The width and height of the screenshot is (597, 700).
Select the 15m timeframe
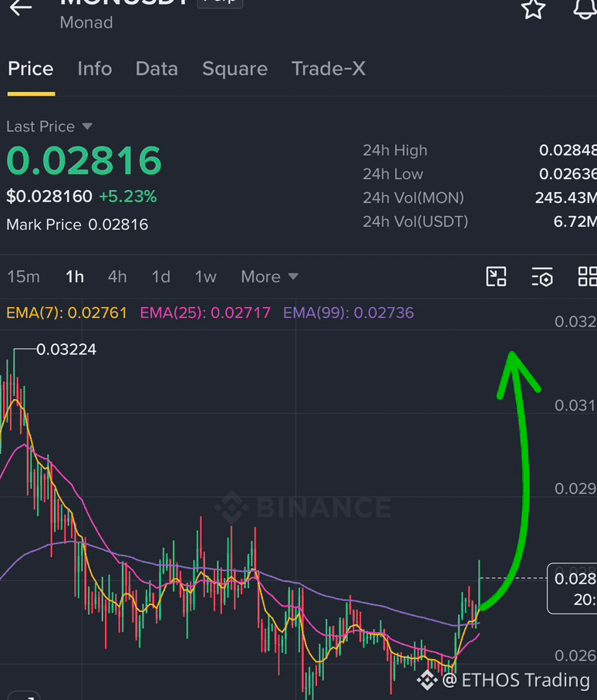tap(24, 277)
